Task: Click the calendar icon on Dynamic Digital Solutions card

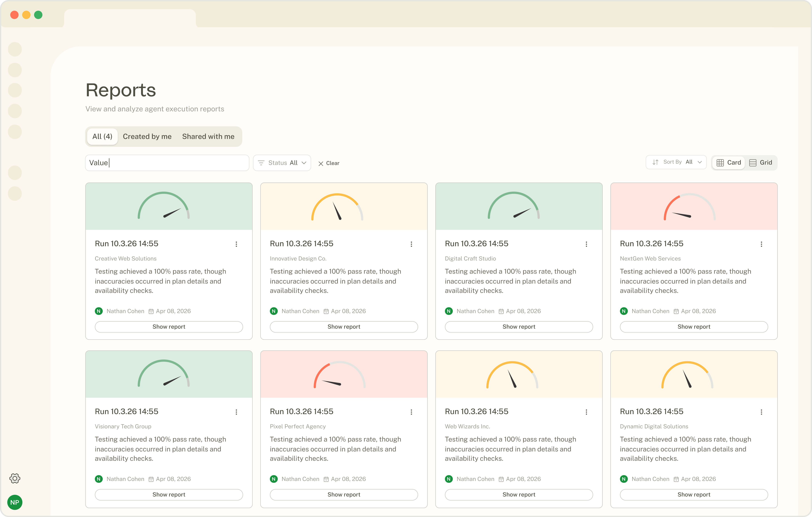Action: 676,479
